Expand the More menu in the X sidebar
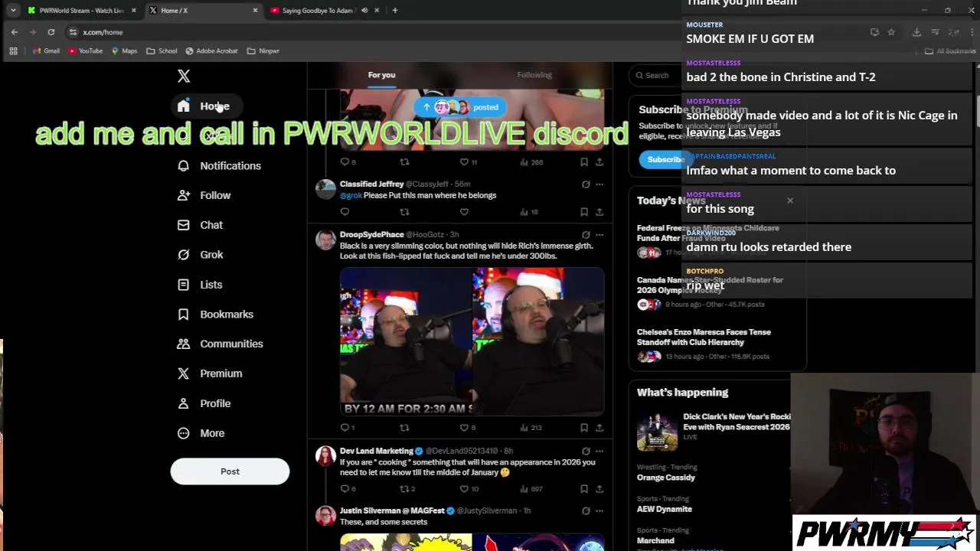The image size is (980, 551). coord(201,433)
